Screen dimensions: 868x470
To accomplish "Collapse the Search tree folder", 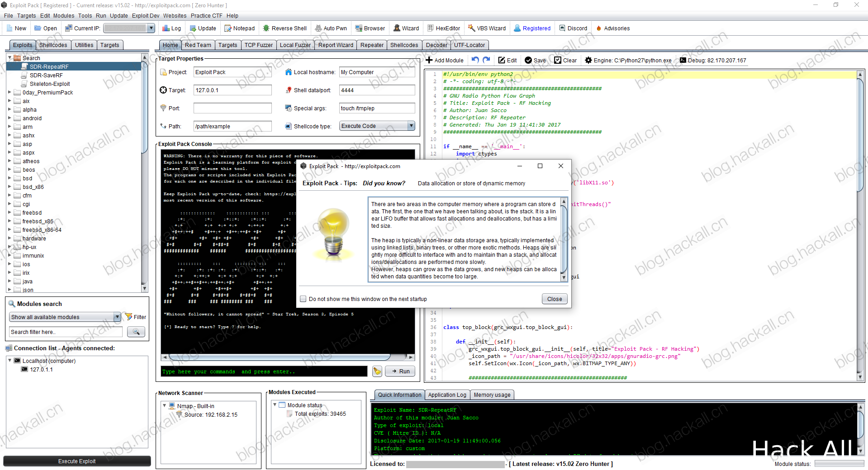I will (9, 58).
